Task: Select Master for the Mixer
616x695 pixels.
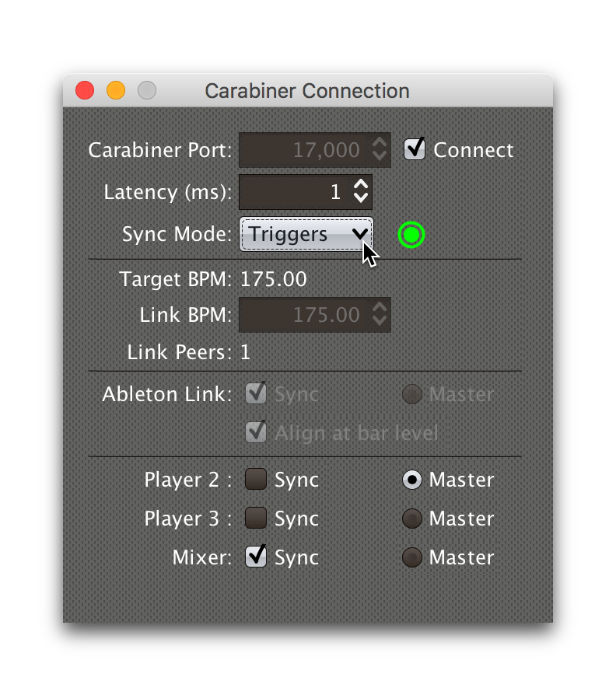Action: 411,557
